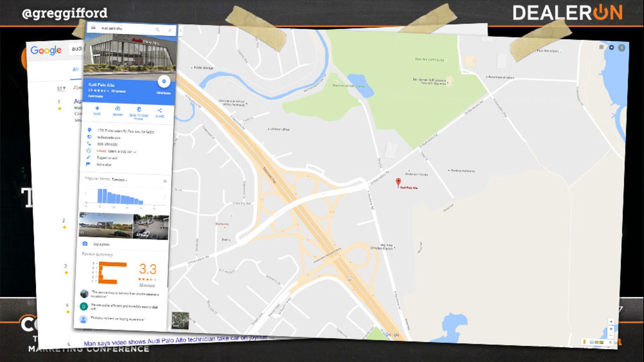644x362 pixels.
Task: Click the account avatar on the map
Action: coord(622,48)
